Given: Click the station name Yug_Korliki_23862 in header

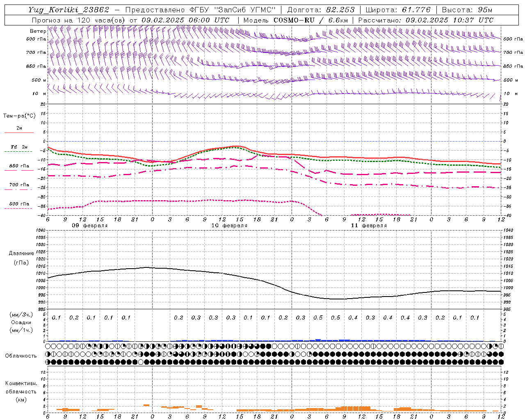Looking at the screenshot, I should click(68, 10).
